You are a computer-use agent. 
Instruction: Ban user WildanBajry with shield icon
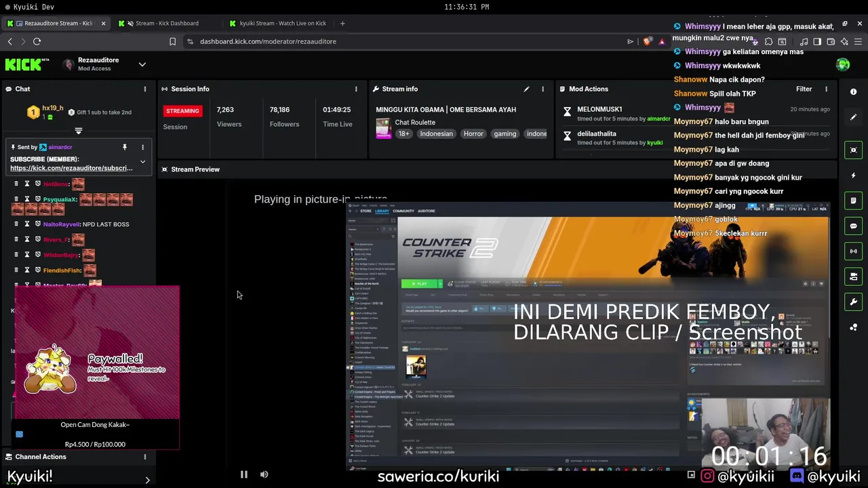pos(38,255)
